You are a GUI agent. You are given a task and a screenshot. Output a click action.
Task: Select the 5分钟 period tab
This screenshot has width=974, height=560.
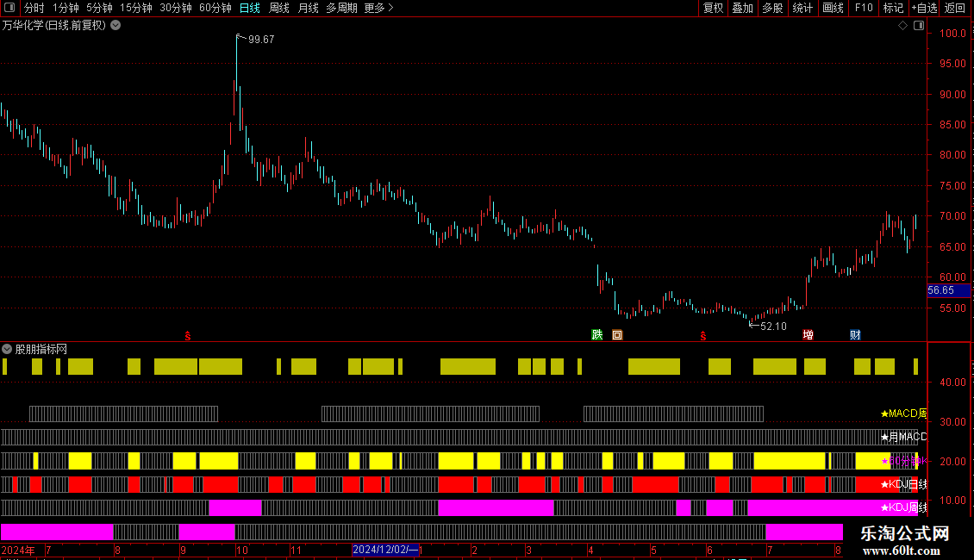[99, 8]
